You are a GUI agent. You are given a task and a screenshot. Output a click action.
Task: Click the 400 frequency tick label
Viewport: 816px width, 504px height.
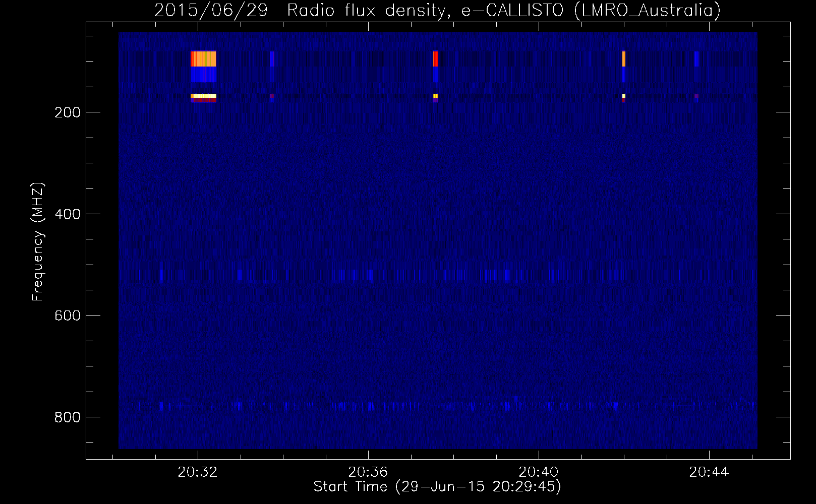pos(68,214)
